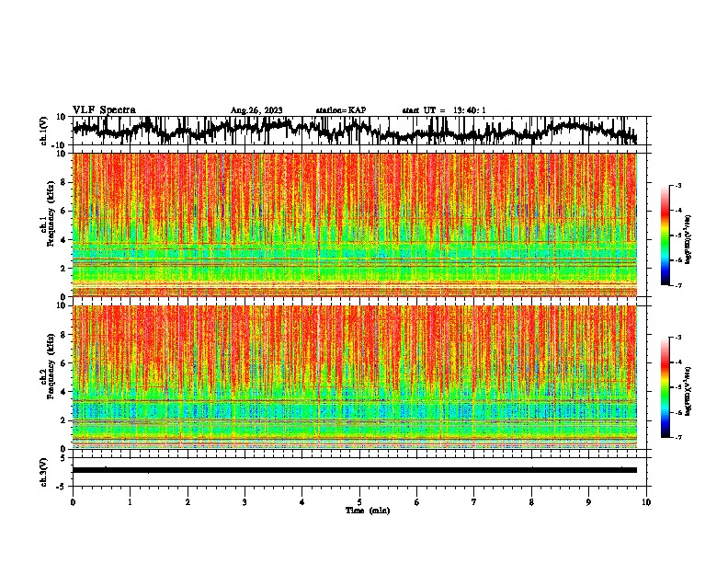
Task: Click the ch.2 color bar log(PSD) label
Action: [688, 391]
